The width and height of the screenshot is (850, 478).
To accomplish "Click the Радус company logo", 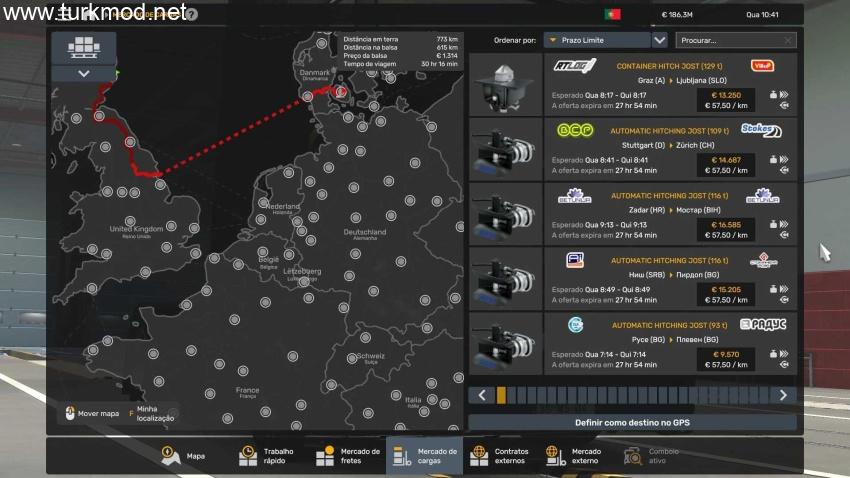I will click(x=763, y=325).
